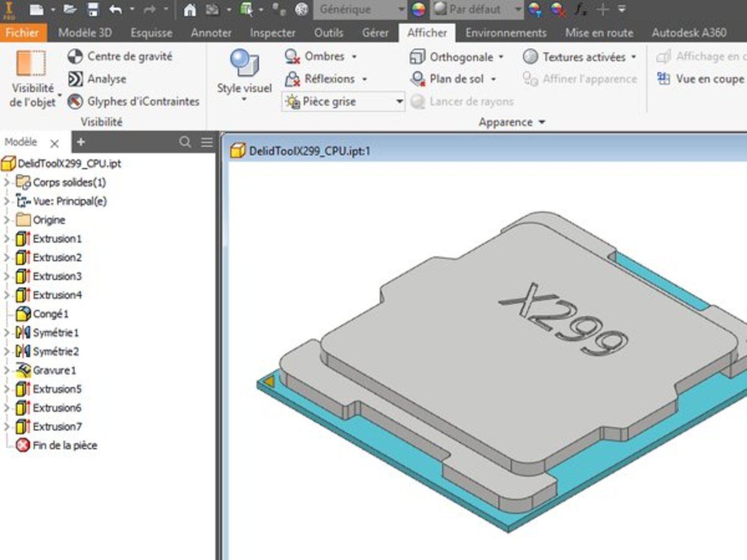Expand the Origine folder
Viewport: 747px width, 560px height.
coord(7,220)
